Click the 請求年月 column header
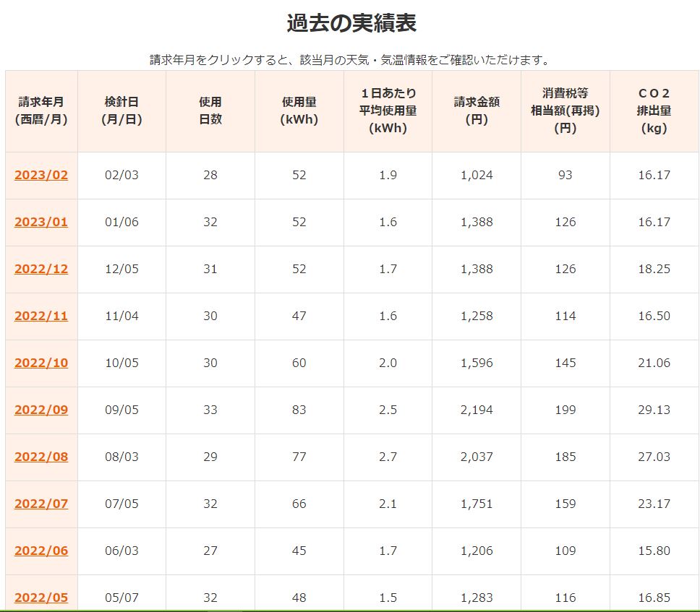This screenshot has width=700, height=612. (x=41, y=111)
